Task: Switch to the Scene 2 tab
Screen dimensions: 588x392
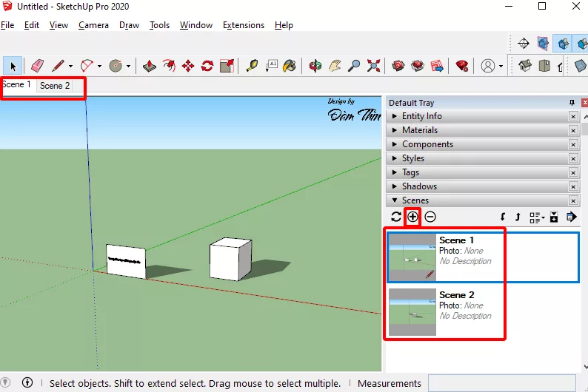Action: tap(55, 85)
